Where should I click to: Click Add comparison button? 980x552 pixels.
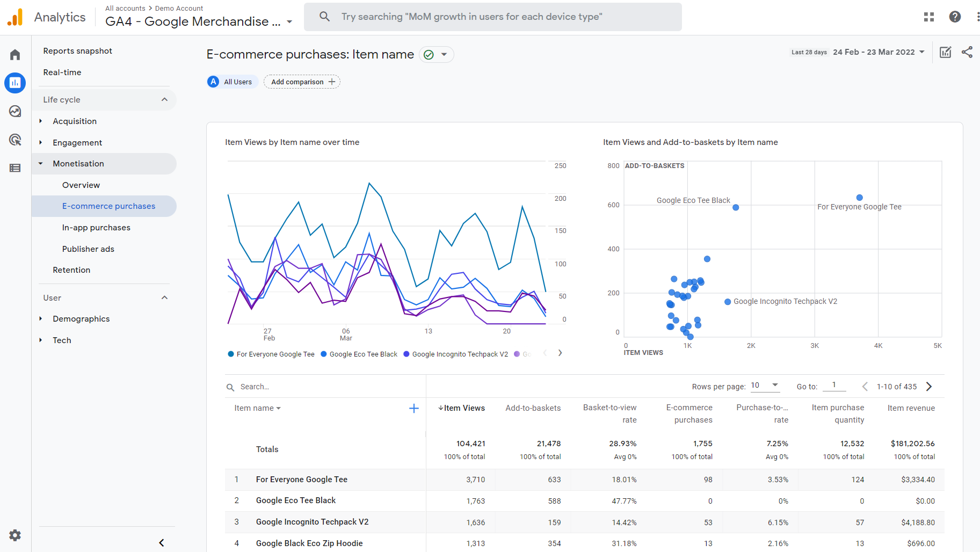(302, 82)
